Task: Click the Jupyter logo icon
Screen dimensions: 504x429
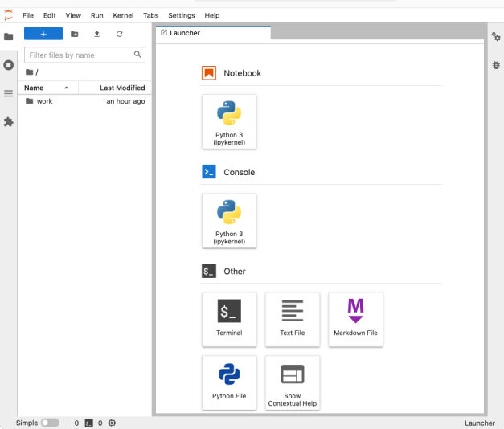Action: coord(8,14)
